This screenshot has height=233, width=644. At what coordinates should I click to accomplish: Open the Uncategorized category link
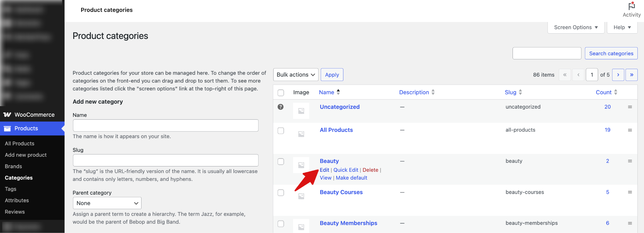pos(340,107)
